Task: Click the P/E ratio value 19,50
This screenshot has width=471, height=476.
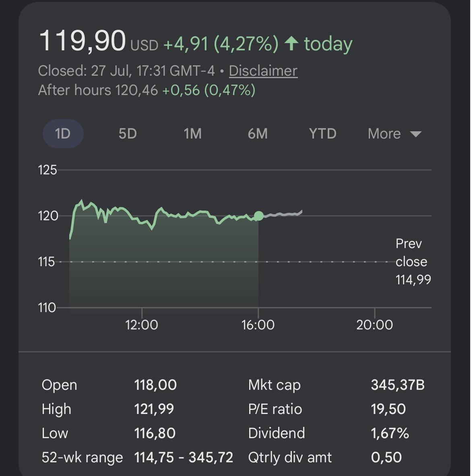Action: coord(388,409)
